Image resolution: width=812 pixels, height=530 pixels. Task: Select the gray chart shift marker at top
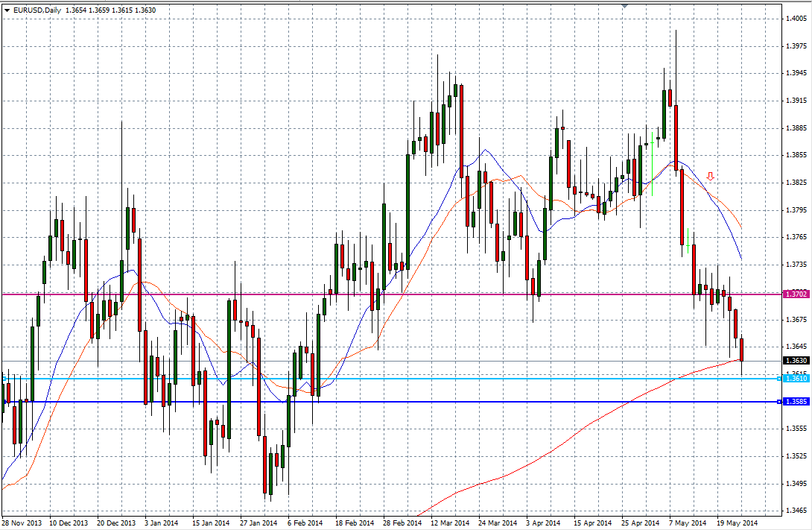625,6
